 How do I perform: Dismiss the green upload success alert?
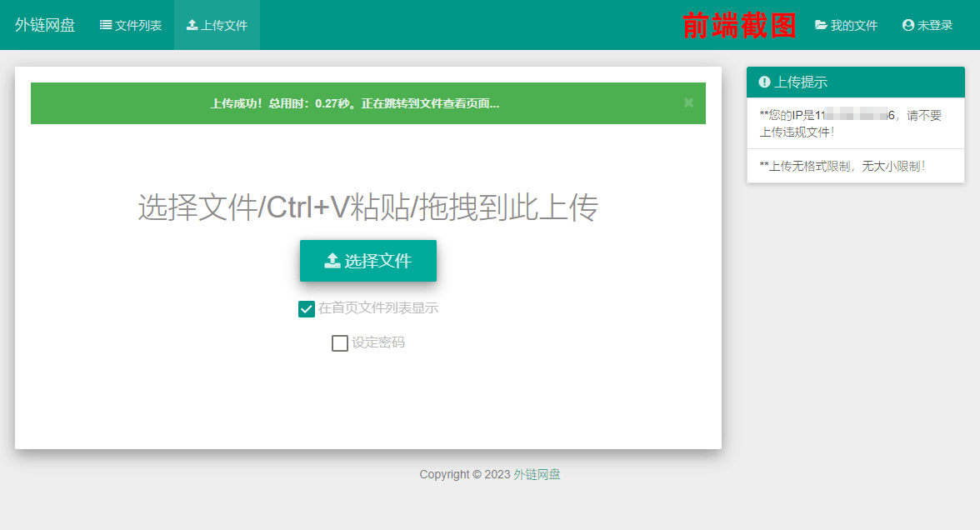click(x=688, y=102)
